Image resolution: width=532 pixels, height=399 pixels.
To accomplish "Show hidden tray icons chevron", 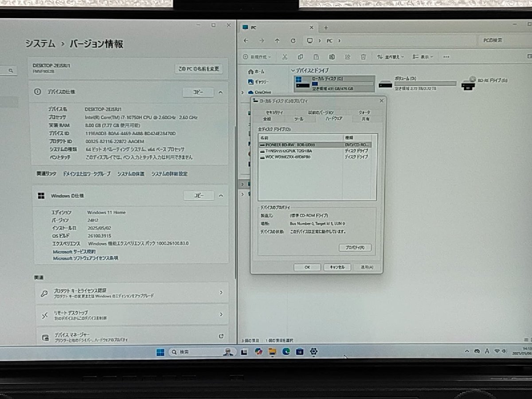I will tap(467, 351).
